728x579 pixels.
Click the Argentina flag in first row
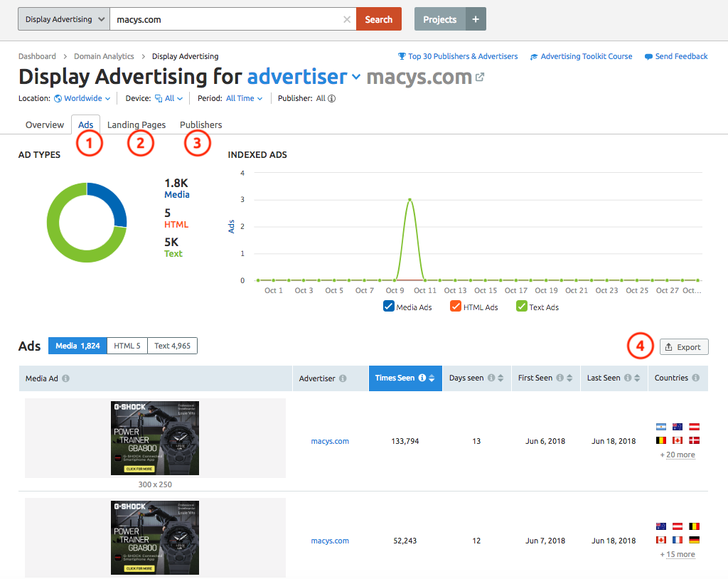coord(661,427)
